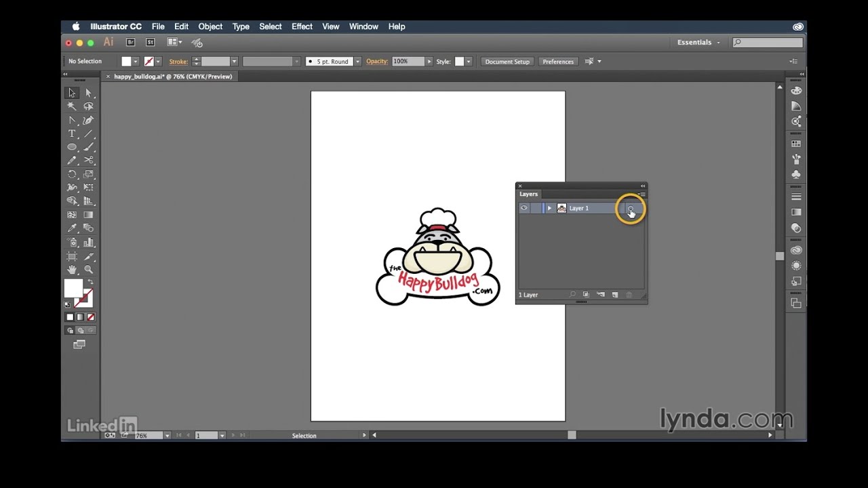868x488 pixels.
Task: Open zoom level dropdown in status bar
Action: click(x=167, y=436)
